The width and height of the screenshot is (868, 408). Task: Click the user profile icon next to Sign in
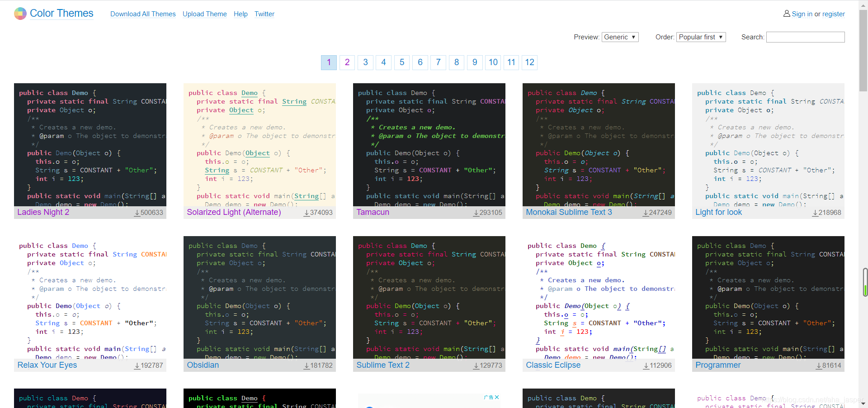787,14
